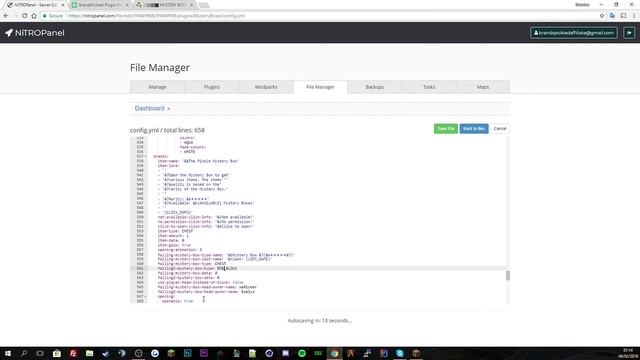The height and width of the screenshot is (360, 640).
Task: Open the Chrome three-dot menu
Action: point(634,16)
